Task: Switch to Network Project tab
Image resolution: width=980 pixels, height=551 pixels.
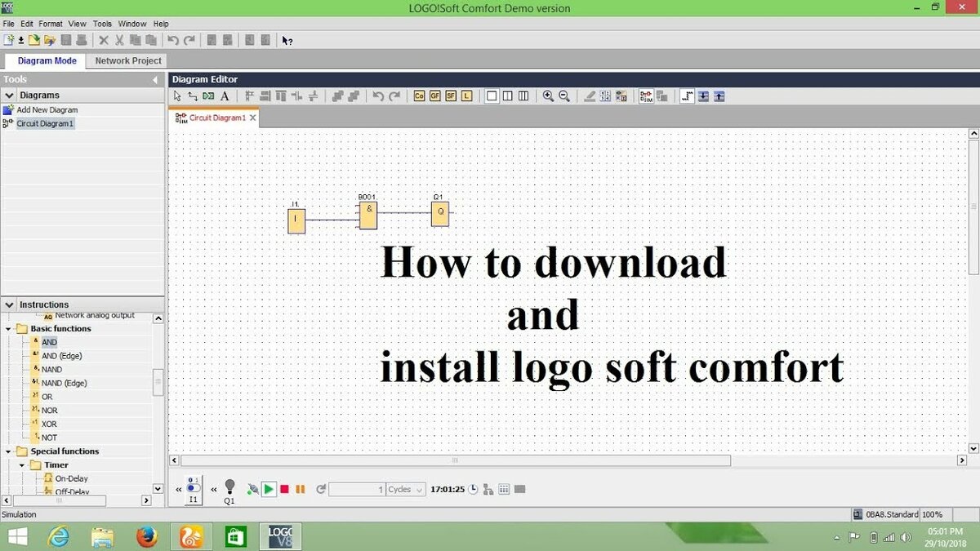Action: coord(128,60)
